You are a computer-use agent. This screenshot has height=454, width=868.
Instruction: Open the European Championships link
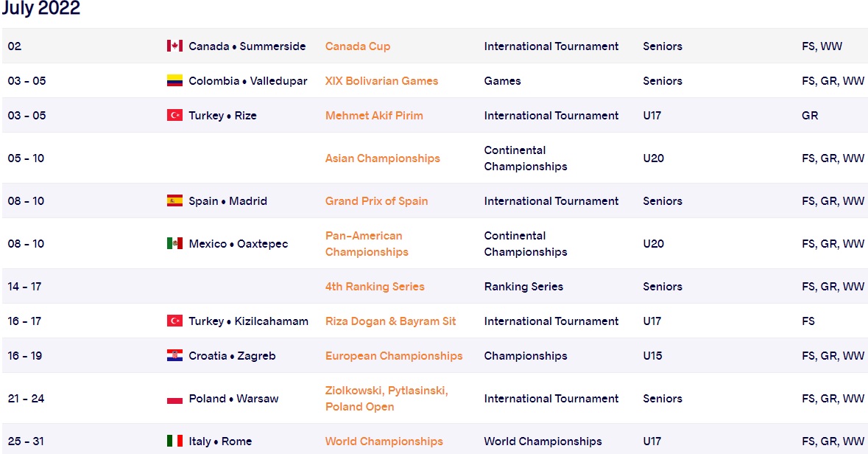coord(394,356)
